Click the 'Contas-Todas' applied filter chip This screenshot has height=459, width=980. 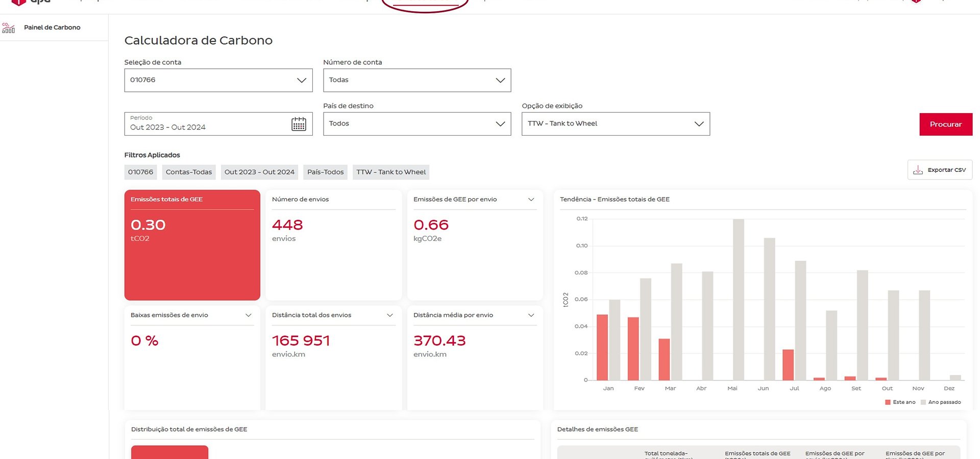188,172
